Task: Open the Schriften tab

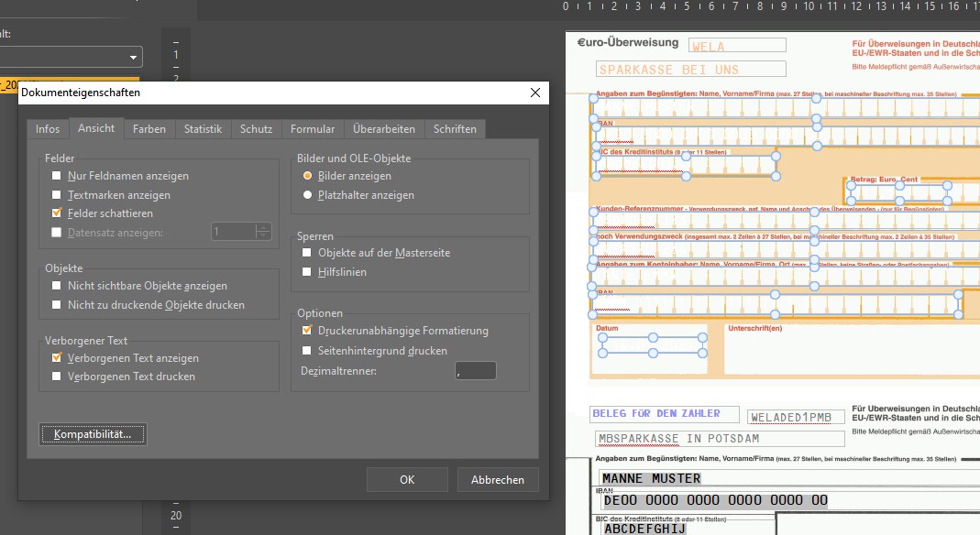Action: (455, 128)
